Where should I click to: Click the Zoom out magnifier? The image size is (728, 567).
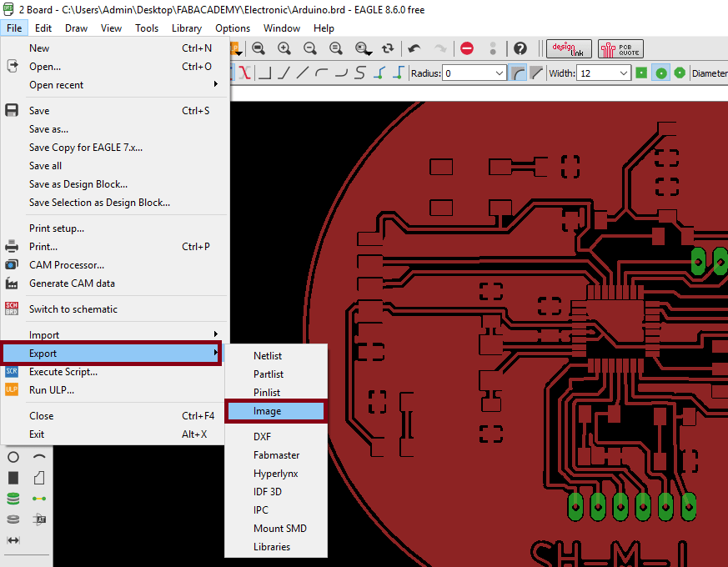(x=309, y=48)
